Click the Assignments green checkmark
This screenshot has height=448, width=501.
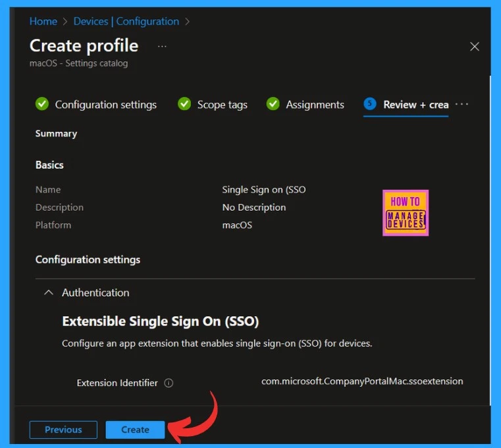(x=273, y=104)
